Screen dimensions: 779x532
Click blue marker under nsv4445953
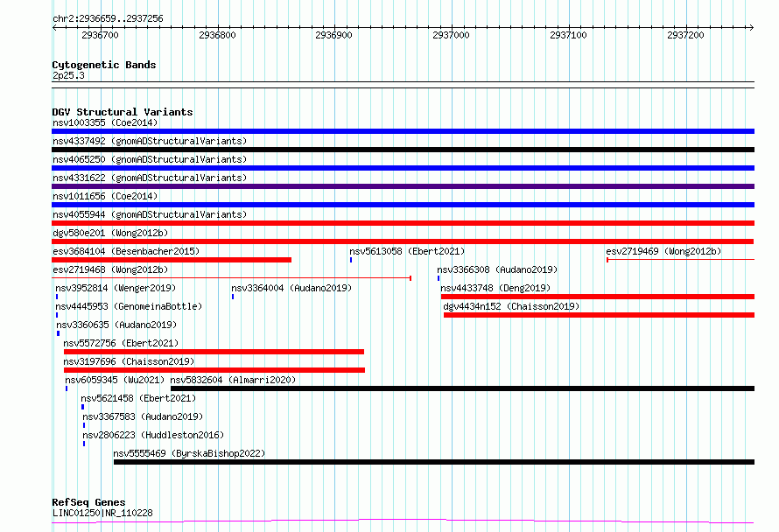(57, 315)
